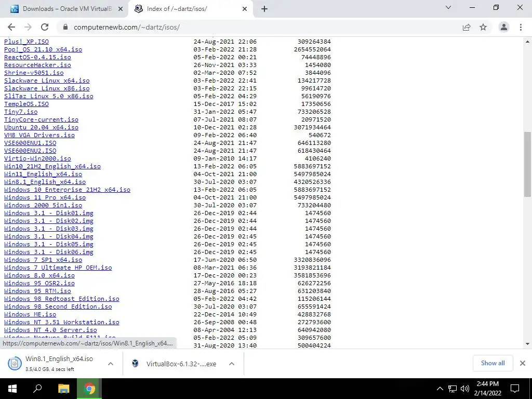The image size is (532, 399).
Task: Open the Windows_11_Pro_x64.iso link
Action: click(x=45, y=197)
